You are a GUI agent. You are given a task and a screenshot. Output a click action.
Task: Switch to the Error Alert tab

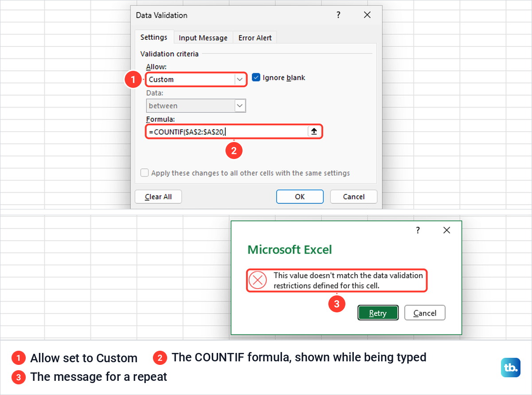tap(255, 38)
